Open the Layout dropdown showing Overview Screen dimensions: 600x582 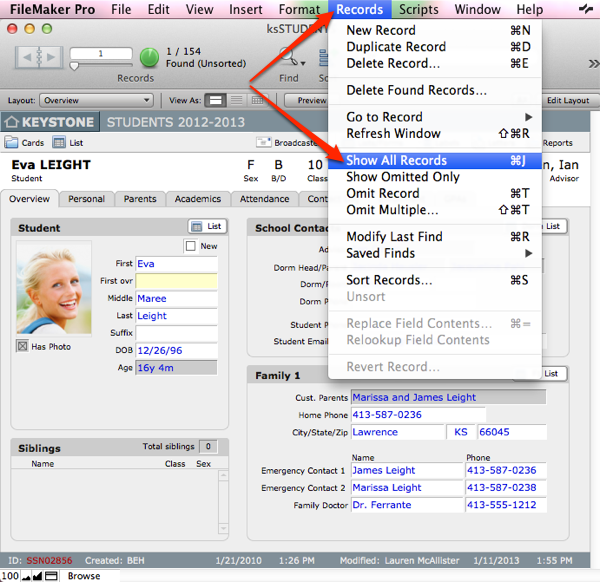[96, 100]
